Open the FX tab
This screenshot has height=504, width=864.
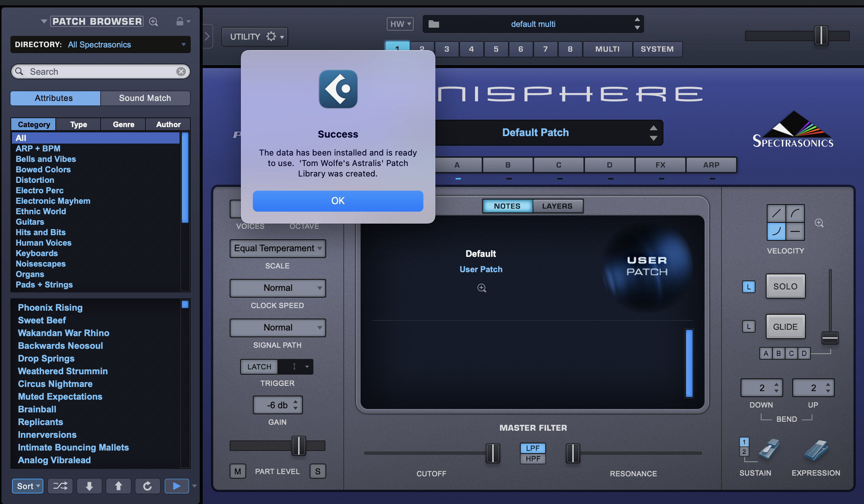click(661, 165)
